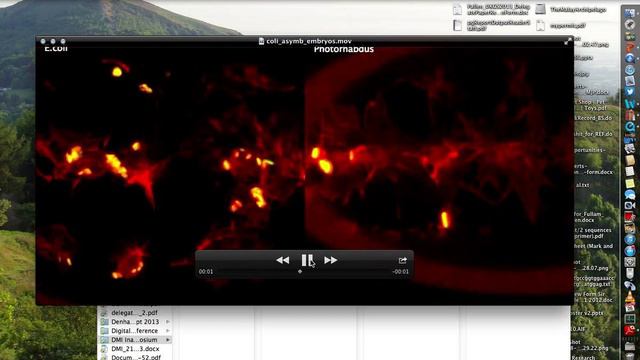Open PowerPoint from the dock
The image size is (640, 360).
coord(630,47)
